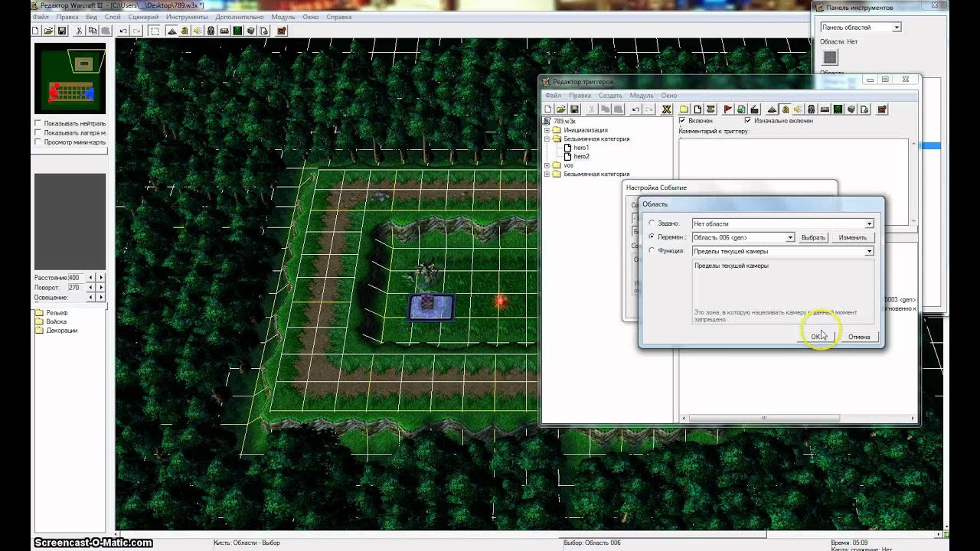Activate the selection brush tool in main toolbar
The height and width of the screenshot is (551, 980).
click(x=154, y=31)
